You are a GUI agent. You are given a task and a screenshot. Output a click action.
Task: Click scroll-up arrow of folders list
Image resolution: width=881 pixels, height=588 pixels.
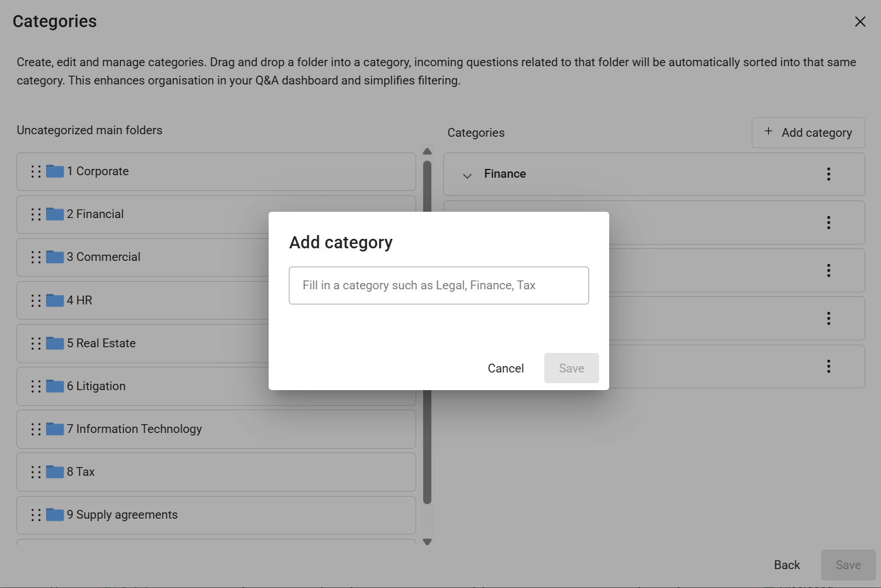click(427, 151)
